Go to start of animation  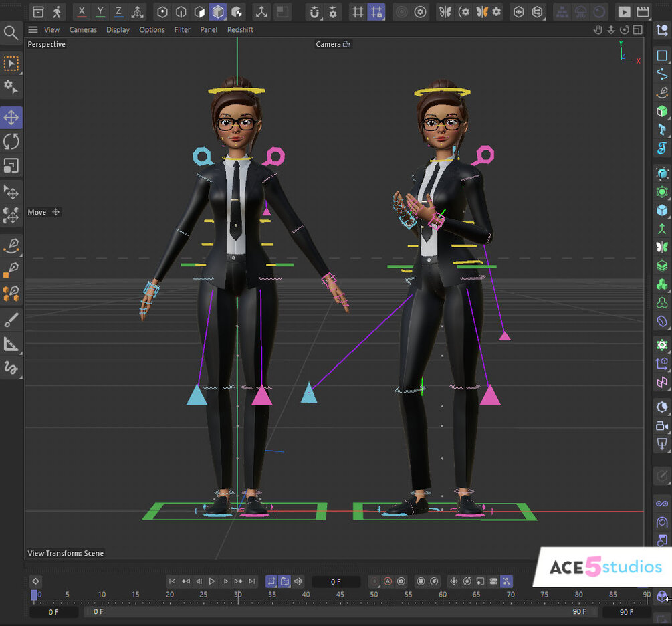click(x=173, y=581)
